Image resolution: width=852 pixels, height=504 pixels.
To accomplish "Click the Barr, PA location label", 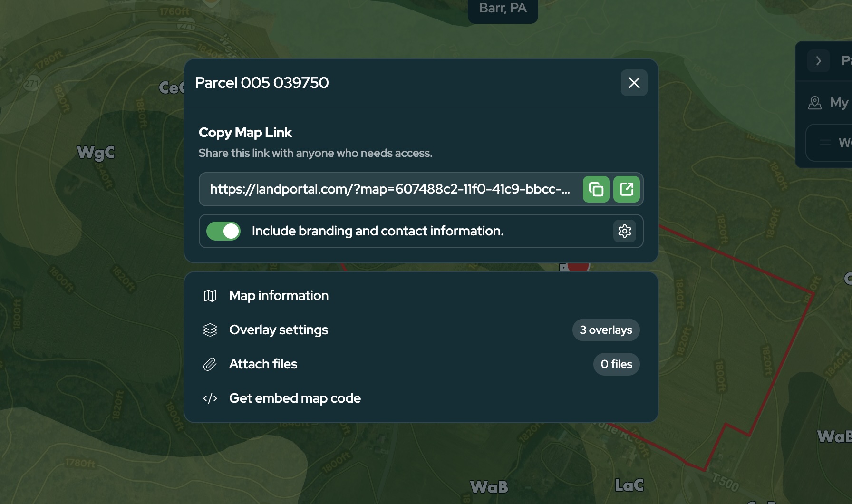I will coord(503,9).
